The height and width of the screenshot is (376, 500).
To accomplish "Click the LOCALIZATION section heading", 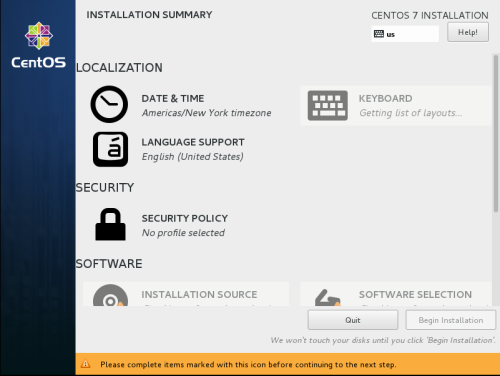I will tap(119, 68).
